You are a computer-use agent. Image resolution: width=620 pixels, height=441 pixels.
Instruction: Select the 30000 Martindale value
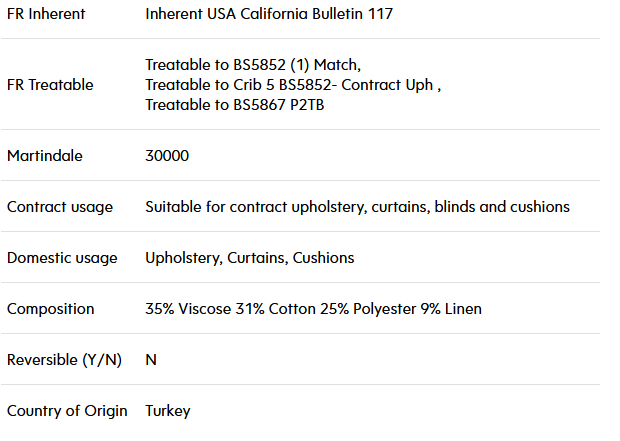(167, 156)
